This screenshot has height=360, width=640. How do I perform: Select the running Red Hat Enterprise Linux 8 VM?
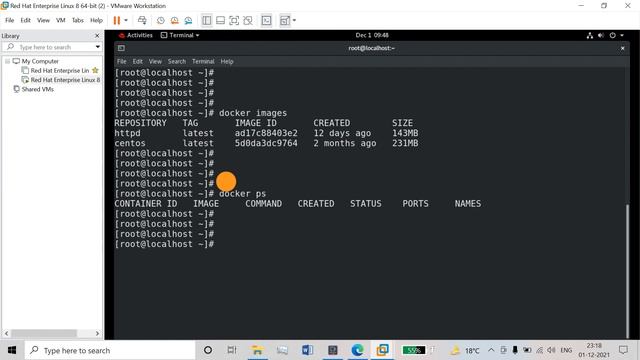(65, 80)
